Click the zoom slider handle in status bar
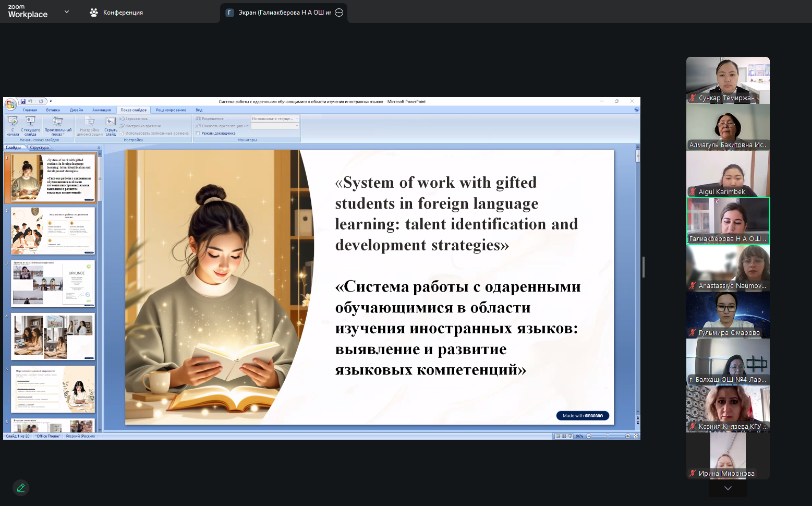812x506 pixels. (x=607, y=436)
